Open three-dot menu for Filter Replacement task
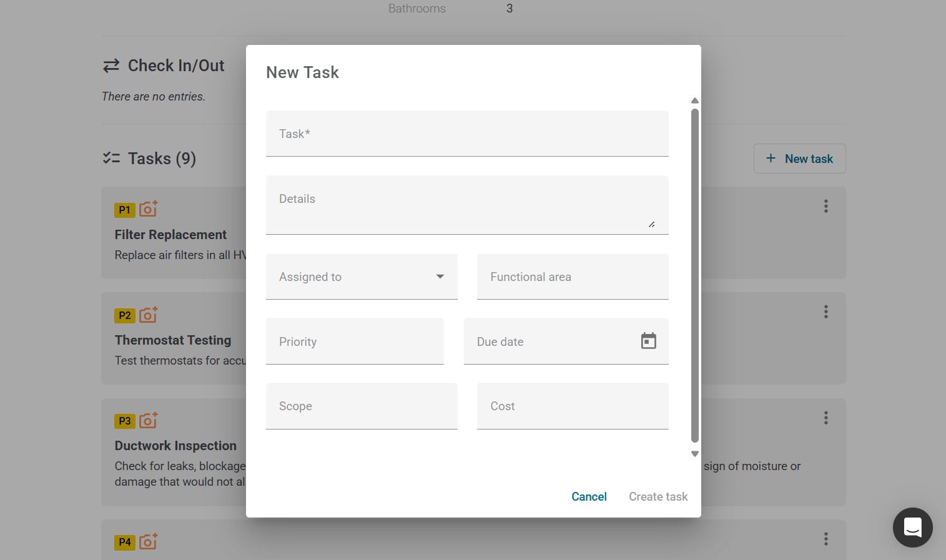Screen dimensions: 946x560 825,207
